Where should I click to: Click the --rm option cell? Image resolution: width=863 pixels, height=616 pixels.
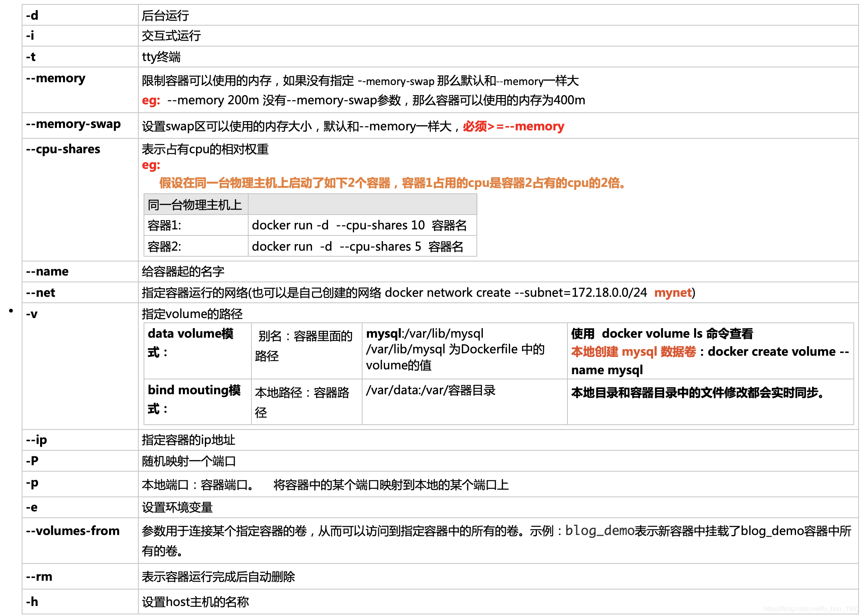click(x=80, y=576)
